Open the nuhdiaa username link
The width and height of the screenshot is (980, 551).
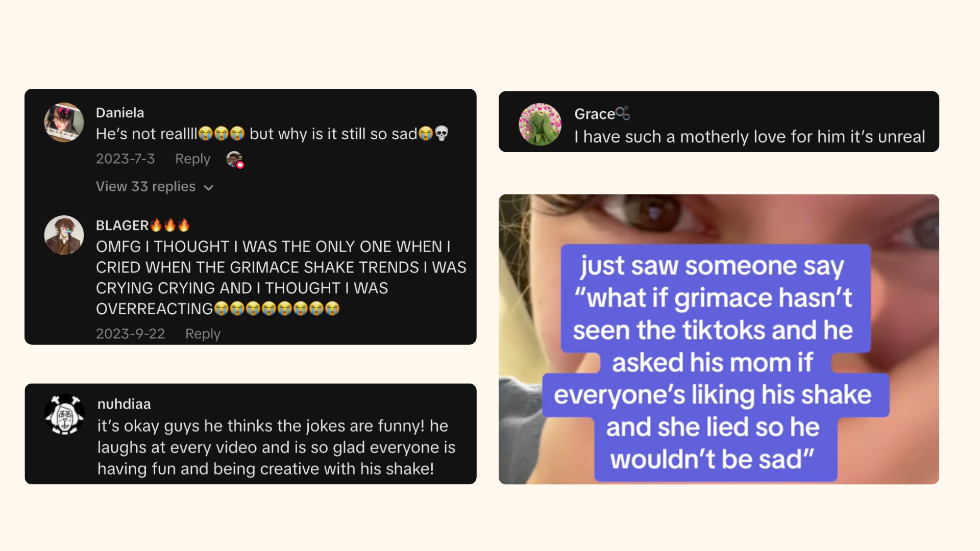point(124,404)
